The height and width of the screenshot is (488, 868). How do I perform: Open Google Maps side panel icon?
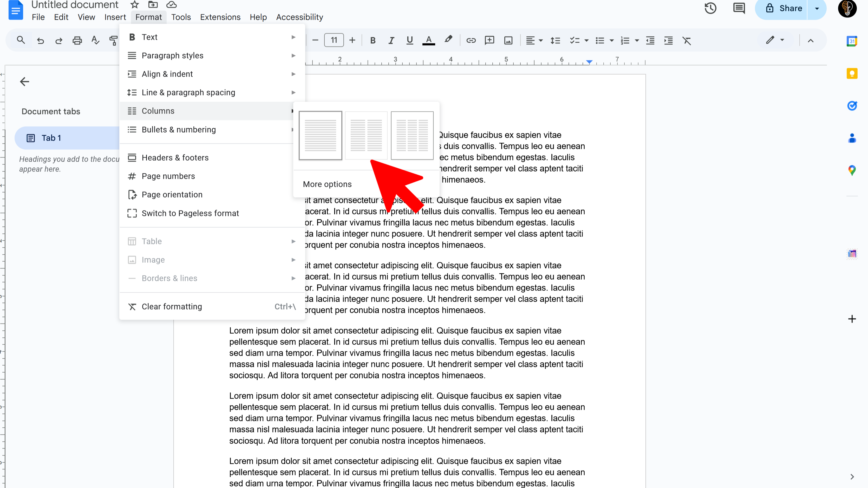tap(852, 170)
